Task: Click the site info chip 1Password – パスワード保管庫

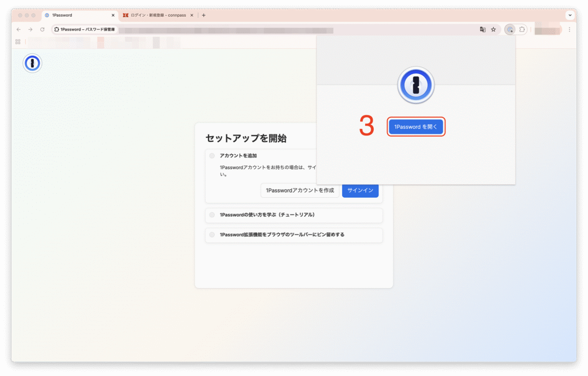Action: coord(85,29)
